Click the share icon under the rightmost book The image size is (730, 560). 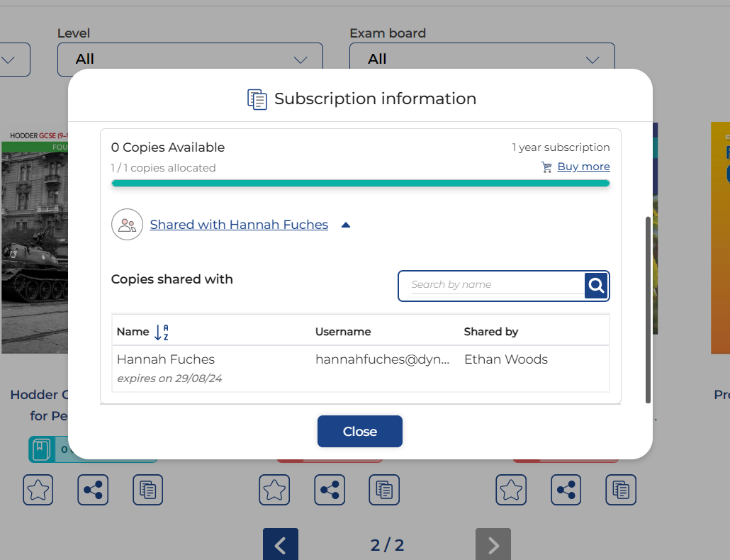(x=566, y=490)
